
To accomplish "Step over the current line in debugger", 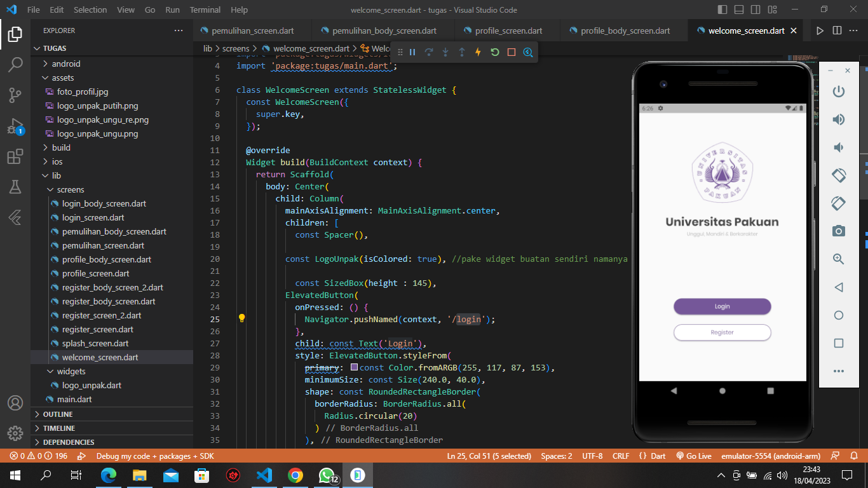I will click(429, 52).
